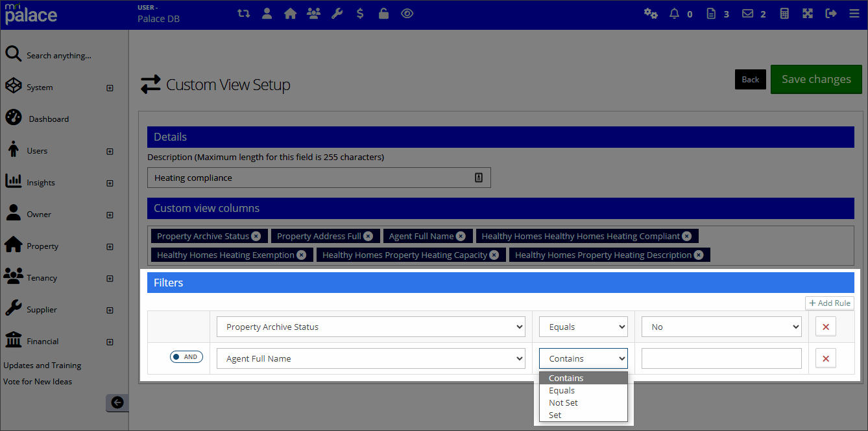Open the tenancy group icon in top toolbar
868x431 pixels.
tap(314, 13)
